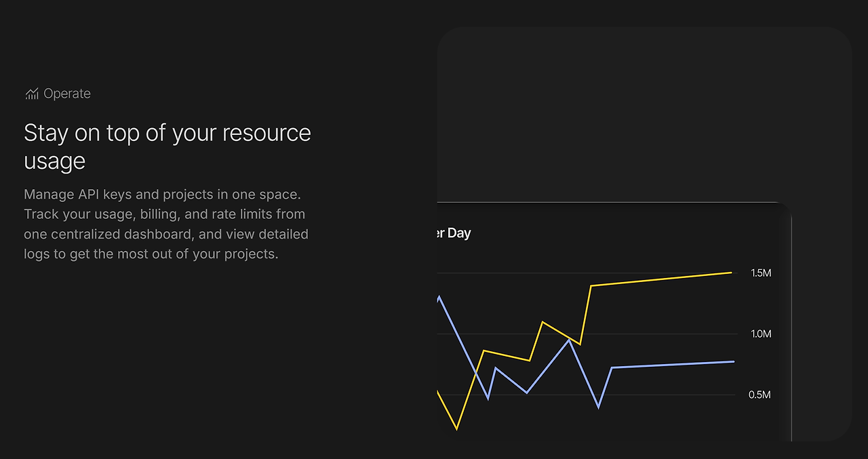The image size is (868, 459).
Task: Click the Operate chart icon
Action: pyautogui.click(x=32, y=94)
